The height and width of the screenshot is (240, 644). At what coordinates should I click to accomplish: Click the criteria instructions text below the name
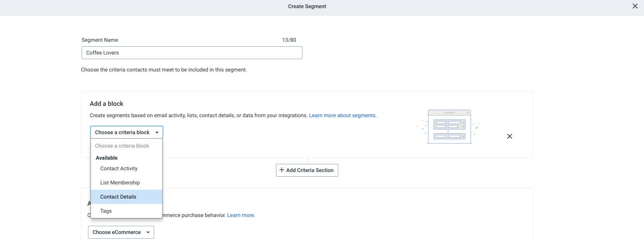click(x=164, y=70)
